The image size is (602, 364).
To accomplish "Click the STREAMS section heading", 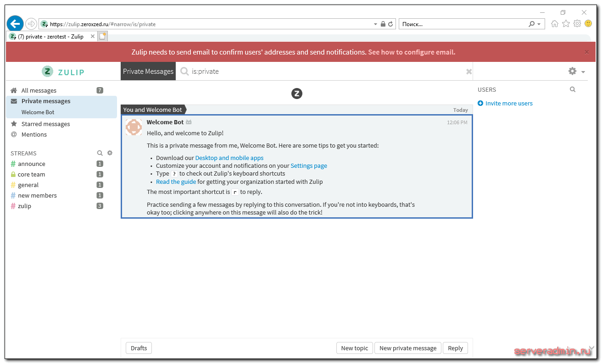I will pos(23,153).
